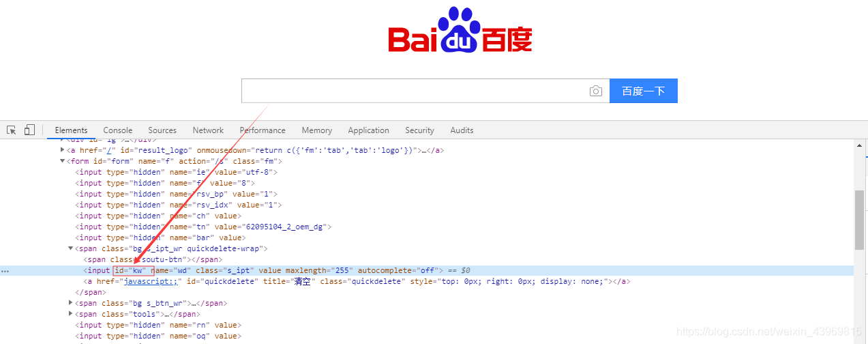Select the hidden input name="ch" row

point(427,216)
